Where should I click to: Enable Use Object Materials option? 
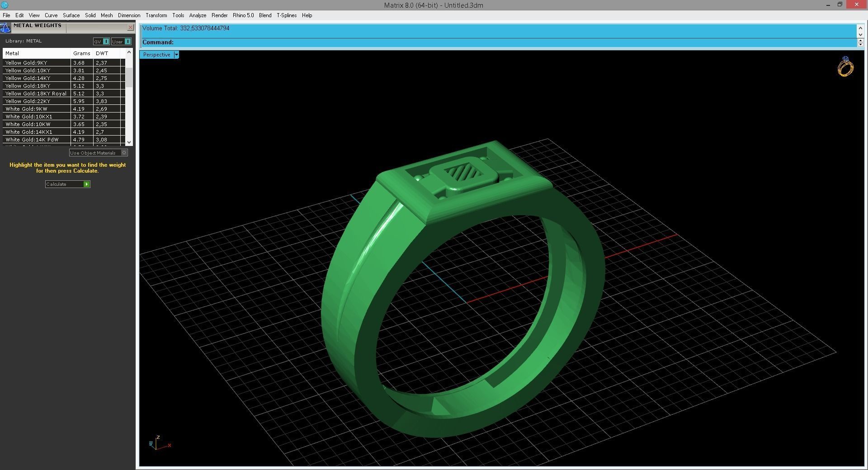(98, 153)
